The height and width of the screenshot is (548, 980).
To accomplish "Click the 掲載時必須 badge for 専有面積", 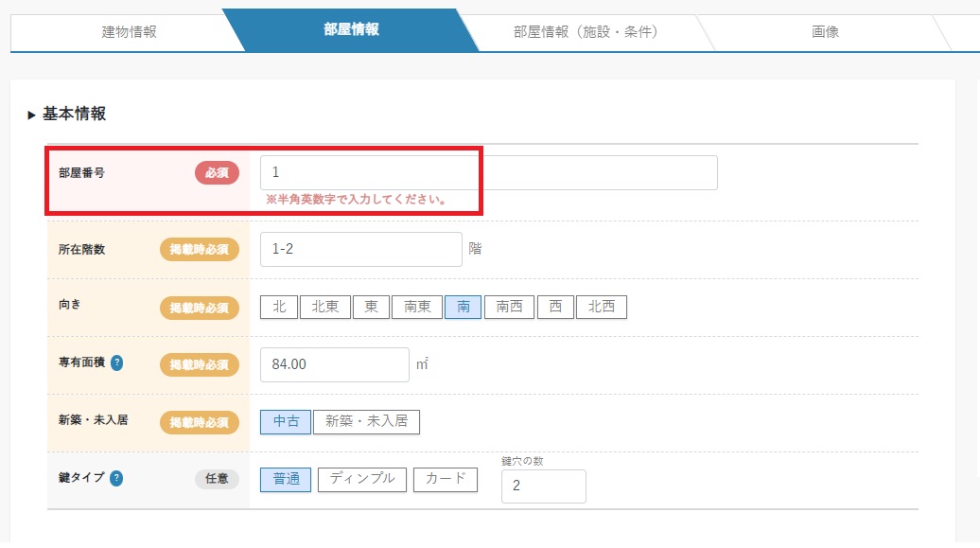I will click(200, 364).
